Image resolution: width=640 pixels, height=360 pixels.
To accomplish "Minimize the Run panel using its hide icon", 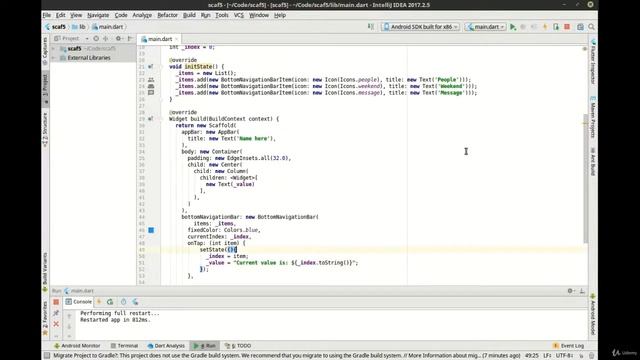I will [x=582, y=291].
